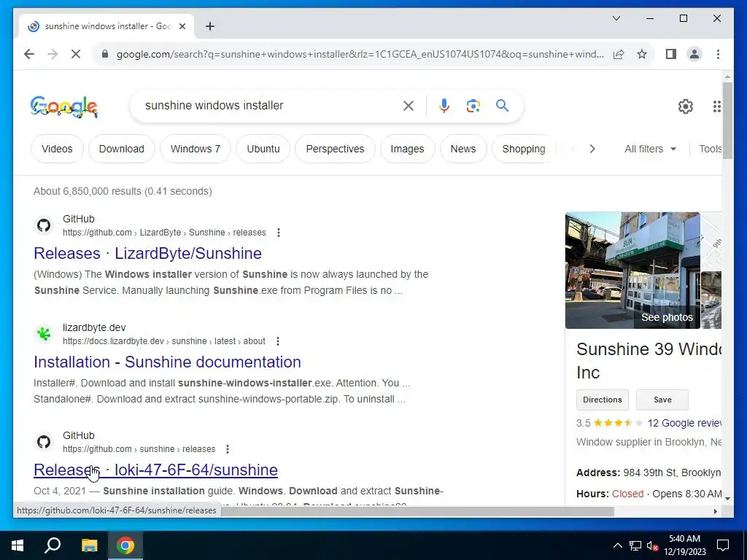
Task: Share this page via address bar icon
Action: click(619, 54)
